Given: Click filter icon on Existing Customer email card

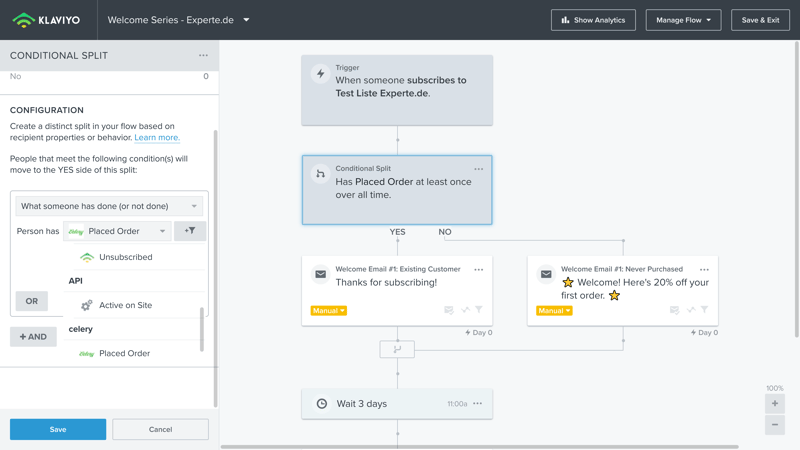Looking at the screenshot, I should pos(479,310).
